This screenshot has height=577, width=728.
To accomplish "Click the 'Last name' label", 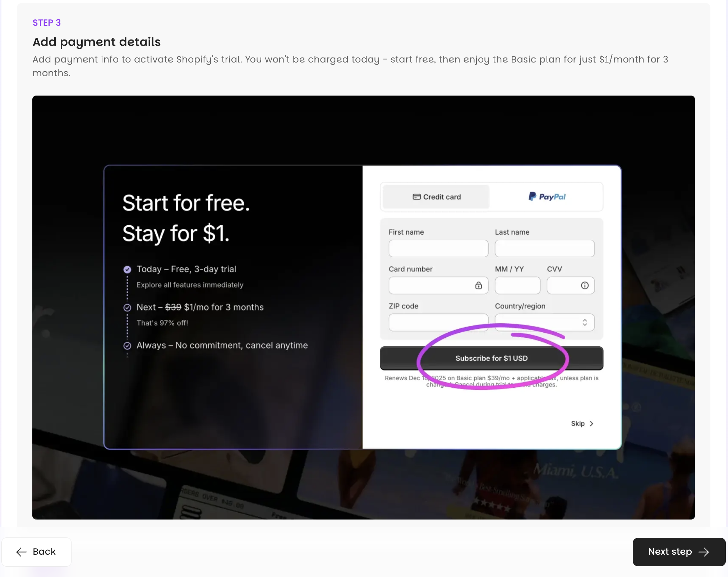I will pyautogui.click(x=512, y=232).
